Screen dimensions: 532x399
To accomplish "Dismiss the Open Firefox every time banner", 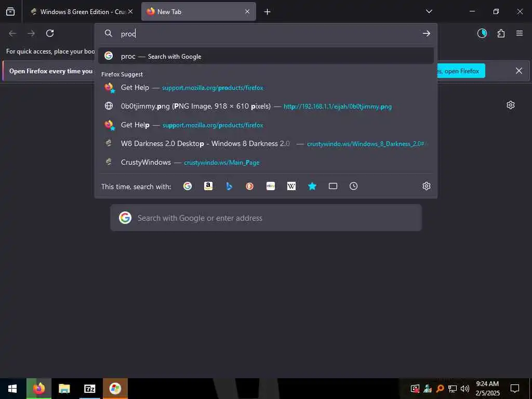I will click(519, 71).
